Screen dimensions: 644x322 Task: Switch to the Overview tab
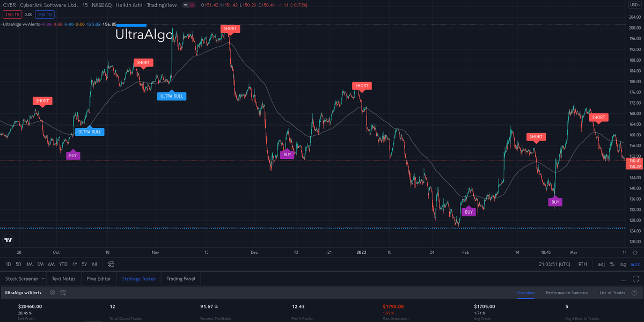(x=526, y=292)
